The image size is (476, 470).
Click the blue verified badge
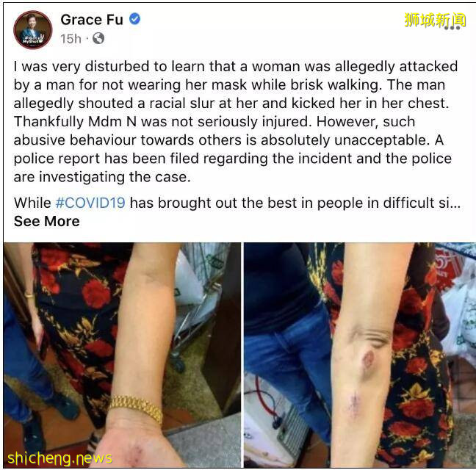point(134,19)
